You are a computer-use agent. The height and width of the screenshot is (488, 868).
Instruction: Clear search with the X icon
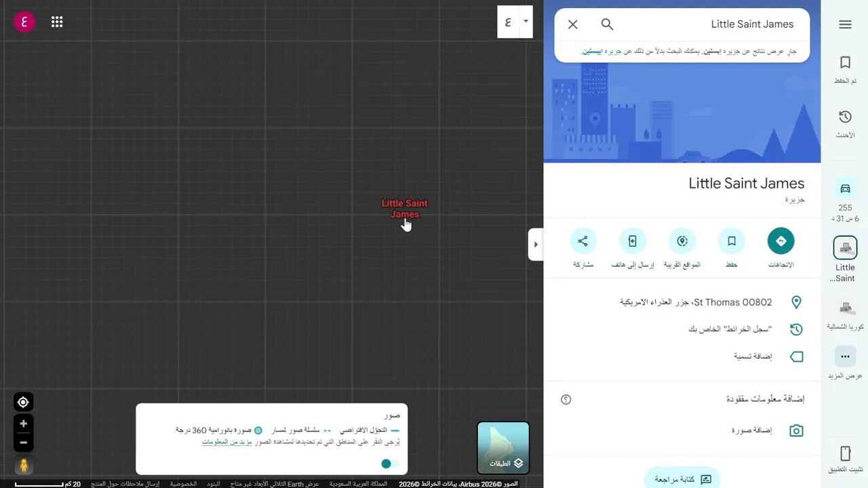point(573,24)
